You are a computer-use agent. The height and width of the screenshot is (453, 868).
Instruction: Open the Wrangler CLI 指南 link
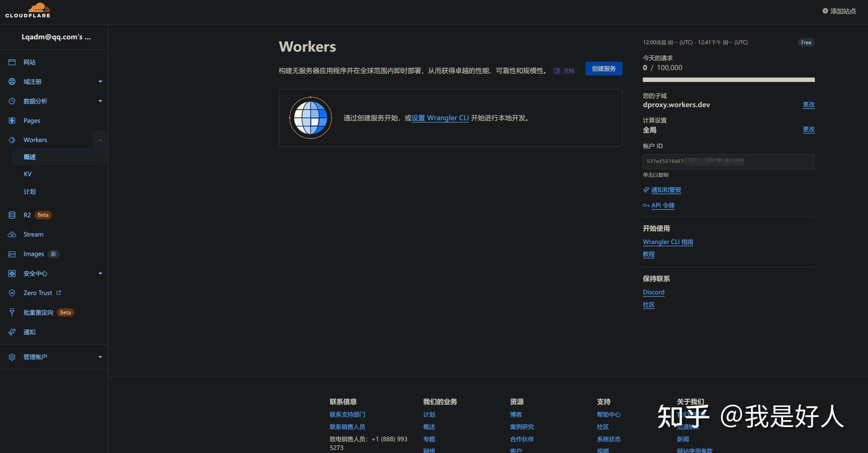point(668,242)
